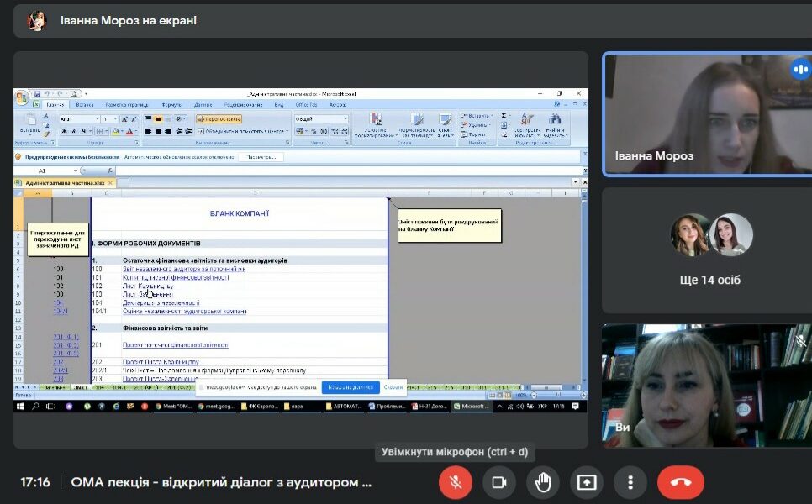Open the 'Рецензирование' ribbon tab
Image resolution: width=812 pixels, height=504 pixels.
pyautogui.click(x=243, y=104)
